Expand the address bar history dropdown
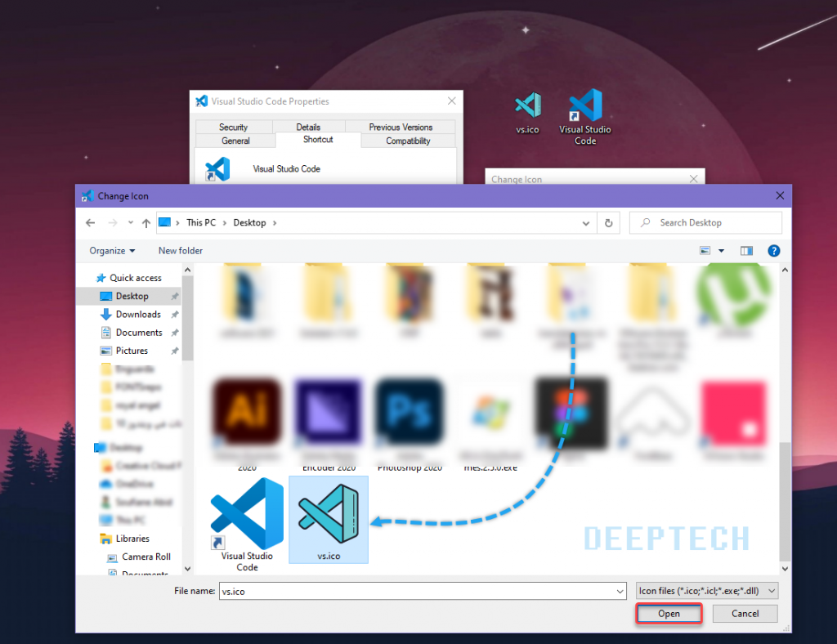The width and height of the screenshot is (837, 644). point(585,223)
